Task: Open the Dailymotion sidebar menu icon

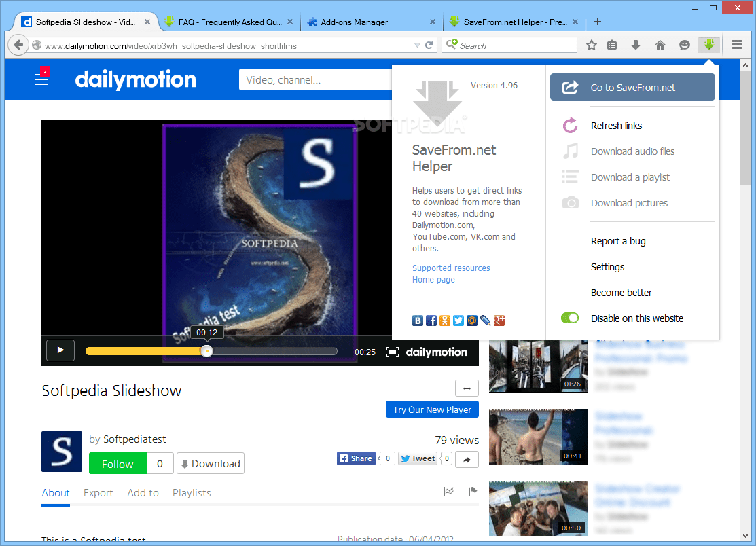Action: 41,79
